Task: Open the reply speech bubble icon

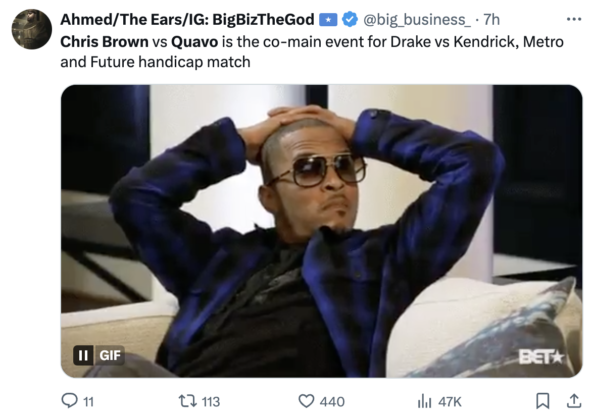Action: (69, 401)
